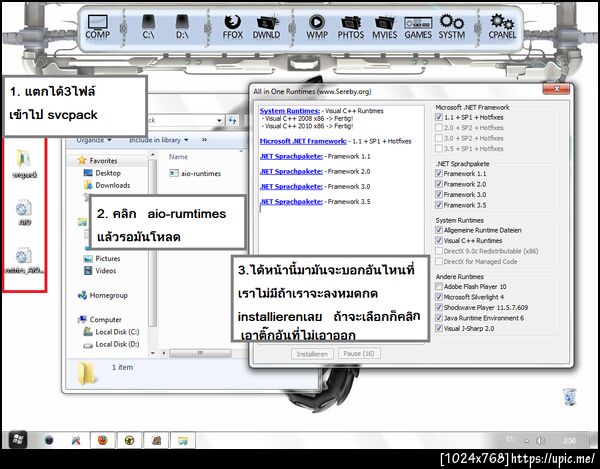Click the clock in system tray
The height and width of the screenshot is (469, 600).
pyautogui.click(x=569, y=441)
